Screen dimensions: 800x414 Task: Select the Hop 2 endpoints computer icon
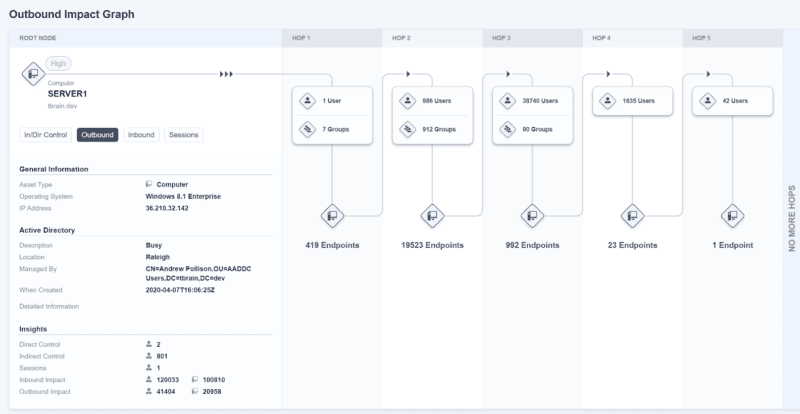[x=432, y=216]
